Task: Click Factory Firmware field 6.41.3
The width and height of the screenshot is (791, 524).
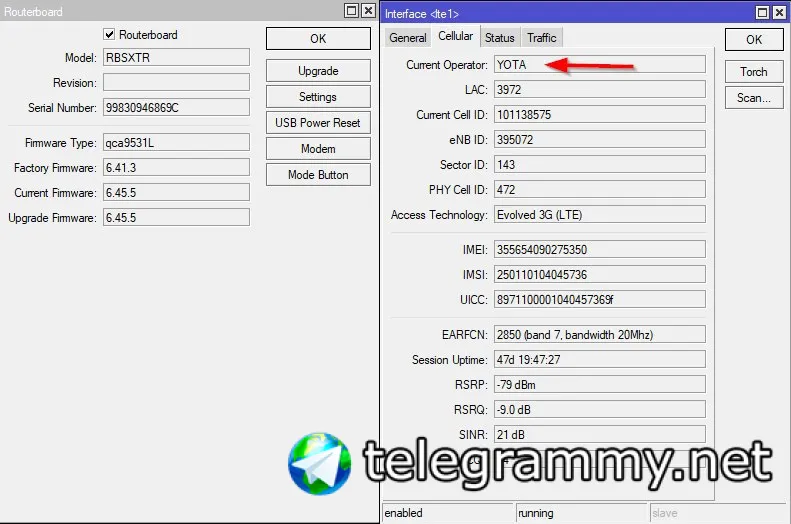Action: click(x=177, y=167)
